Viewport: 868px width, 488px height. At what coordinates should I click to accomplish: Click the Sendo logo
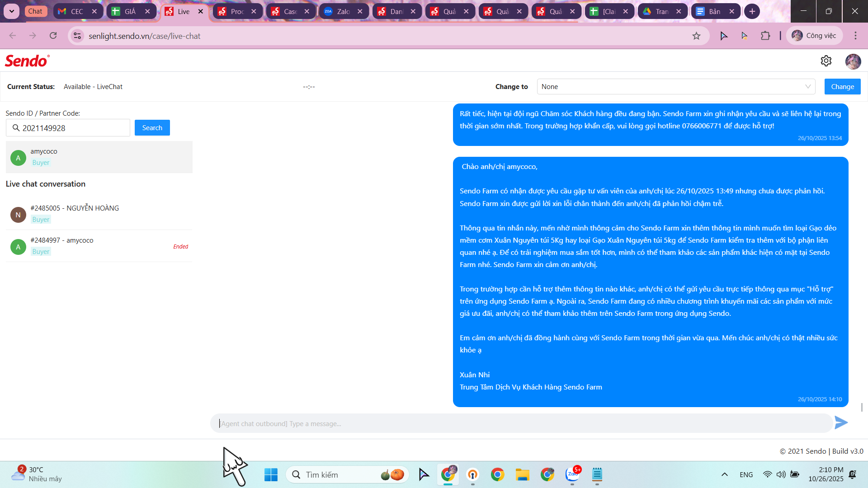coord(27,61)
